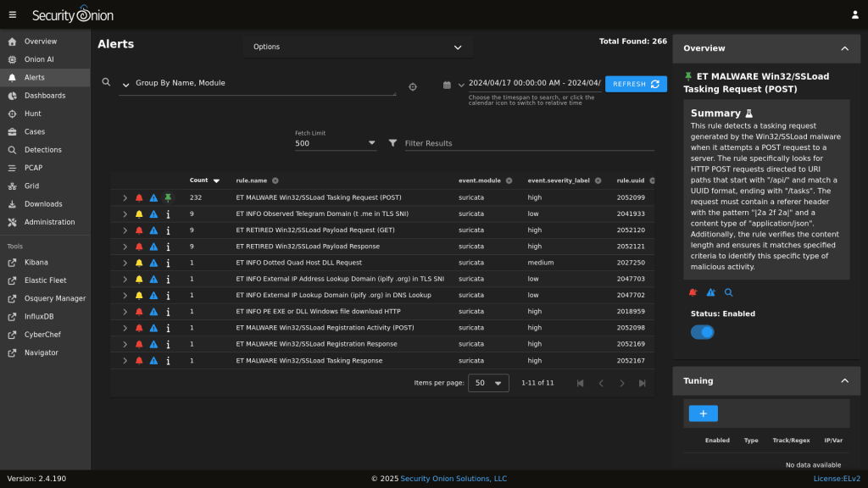Add a new tuning entry with the plus button
Screen dimensions: 868x488
tap(702, 413)
